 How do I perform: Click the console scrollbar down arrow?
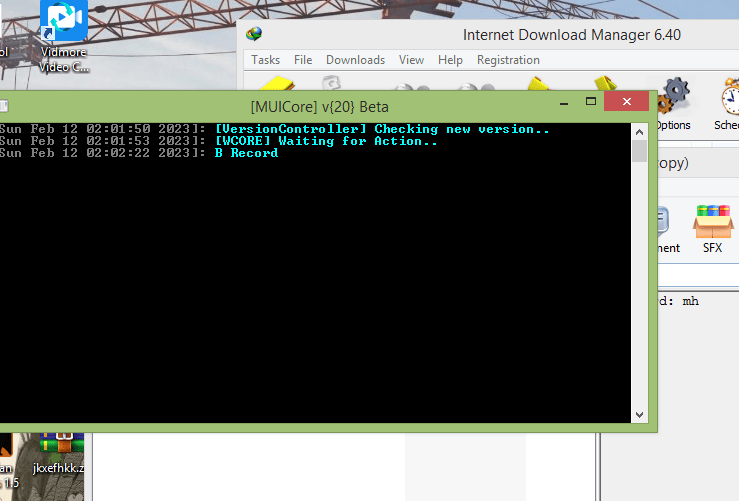pyautogui.click(x=639, y=415)
